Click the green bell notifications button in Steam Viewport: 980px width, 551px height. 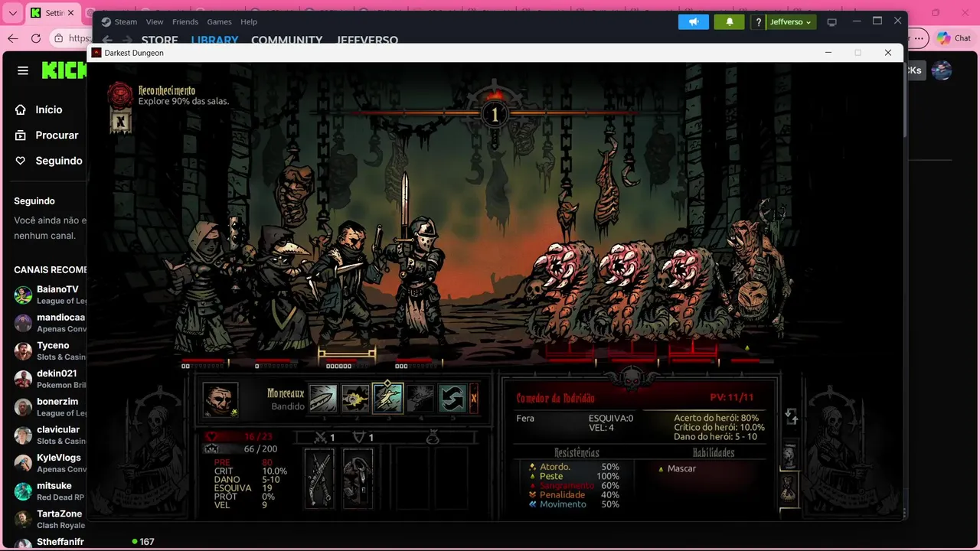tap(730, 22)
